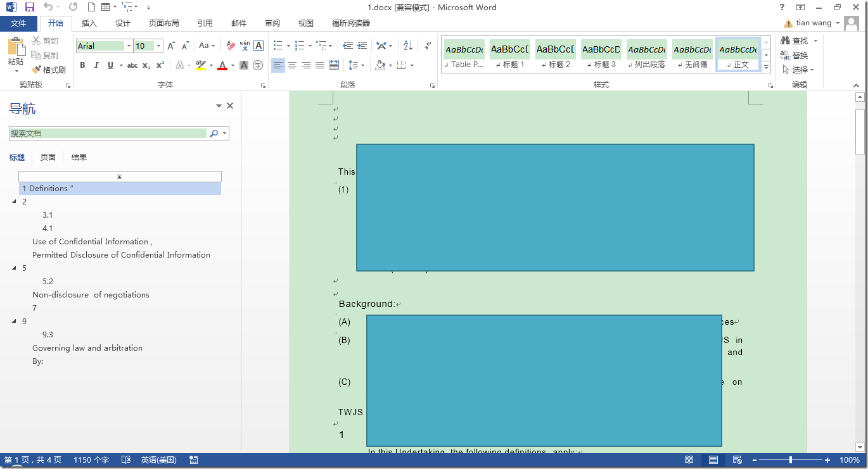Image resolution: width=868 pixels, height=469 pixels.
Task: Collapse heading 9 in navigation tree
Action: (x=14, y=322)
